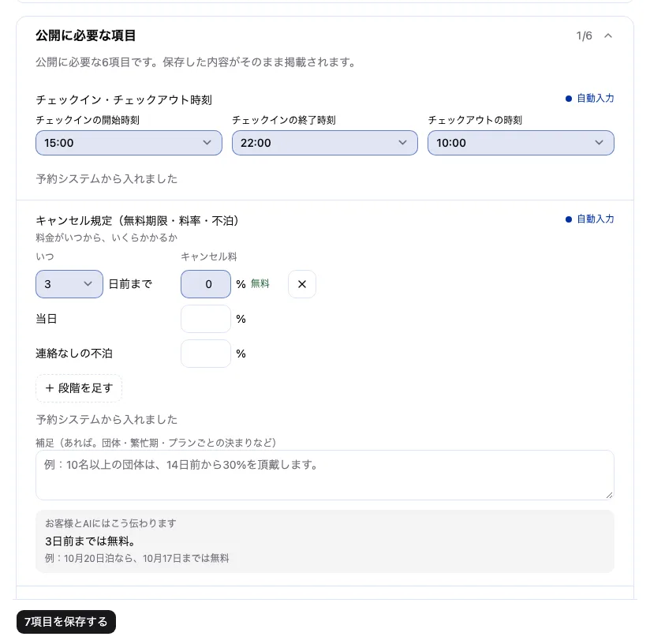Click the 連絡なしの不泊 percent field
650x644 pixels.
click(206, 354)
